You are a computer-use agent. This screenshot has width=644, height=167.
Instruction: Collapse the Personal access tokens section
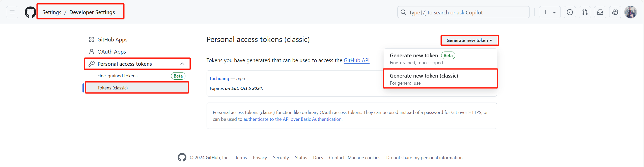[182, 64]
